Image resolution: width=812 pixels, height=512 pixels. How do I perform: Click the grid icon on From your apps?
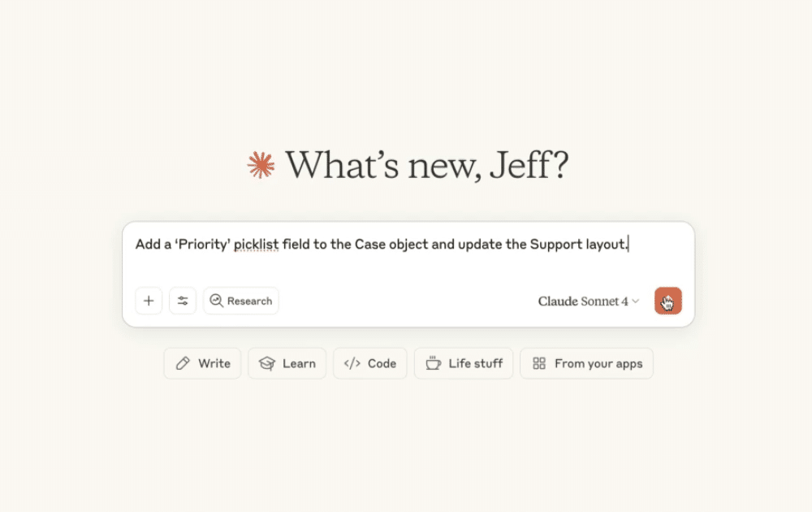point(539,363)
